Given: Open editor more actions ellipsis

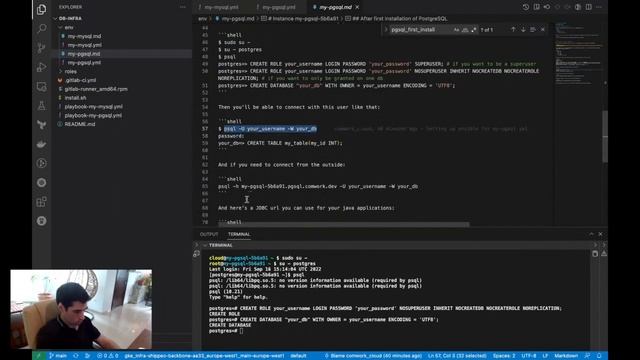Looking at the screenshot, I should (599, 7).
